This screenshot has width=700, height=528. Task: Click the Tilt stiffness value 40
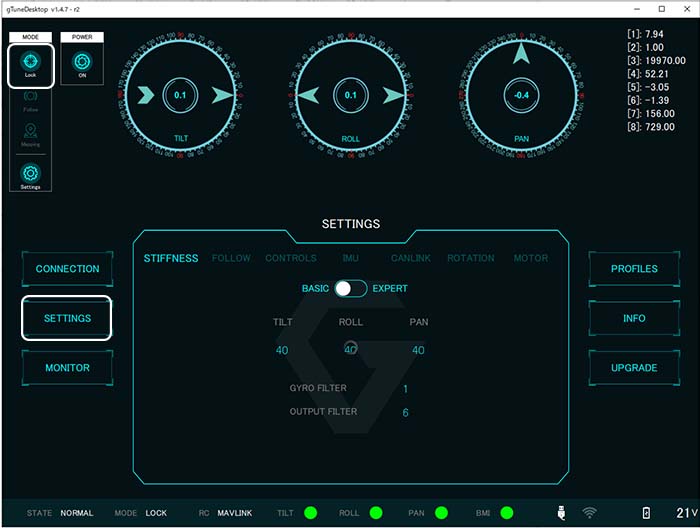click(282, 350)
